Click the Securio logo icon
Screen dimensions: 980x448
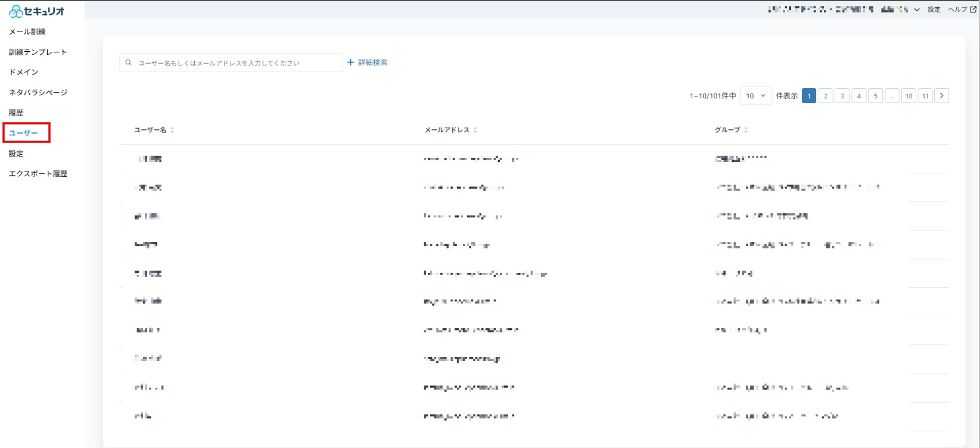(15, 11)
